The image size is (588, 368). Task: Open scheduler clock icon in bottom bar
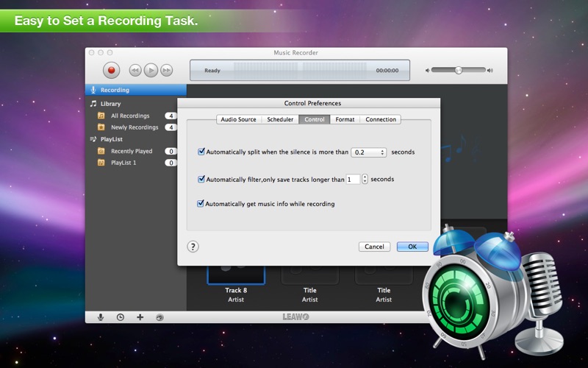coord(120,317)
